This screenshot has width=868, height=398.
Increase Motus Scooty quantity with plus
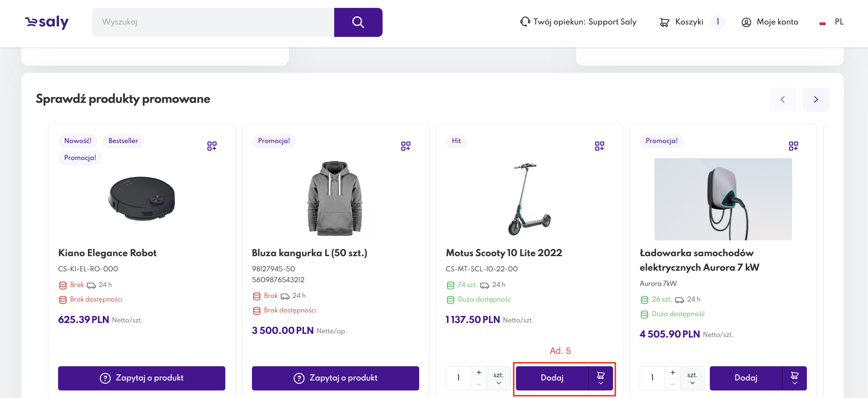point(479,372)
